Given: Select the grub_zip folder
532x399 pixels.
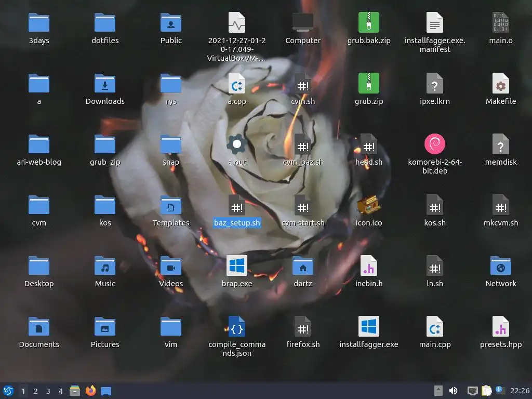Looking at the screenshot, I should (x=105, y=144).
